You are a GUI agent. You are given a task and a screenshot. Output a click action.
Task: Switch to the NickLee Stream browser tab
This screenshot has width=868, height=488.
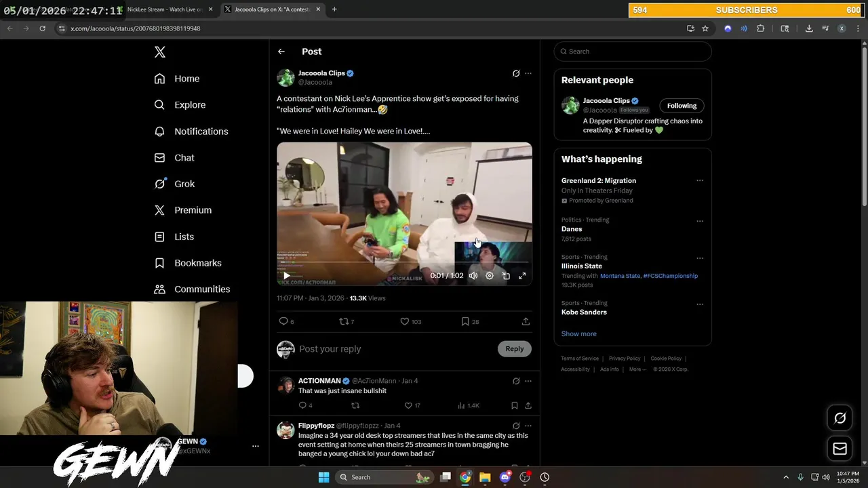click(165, 9)
